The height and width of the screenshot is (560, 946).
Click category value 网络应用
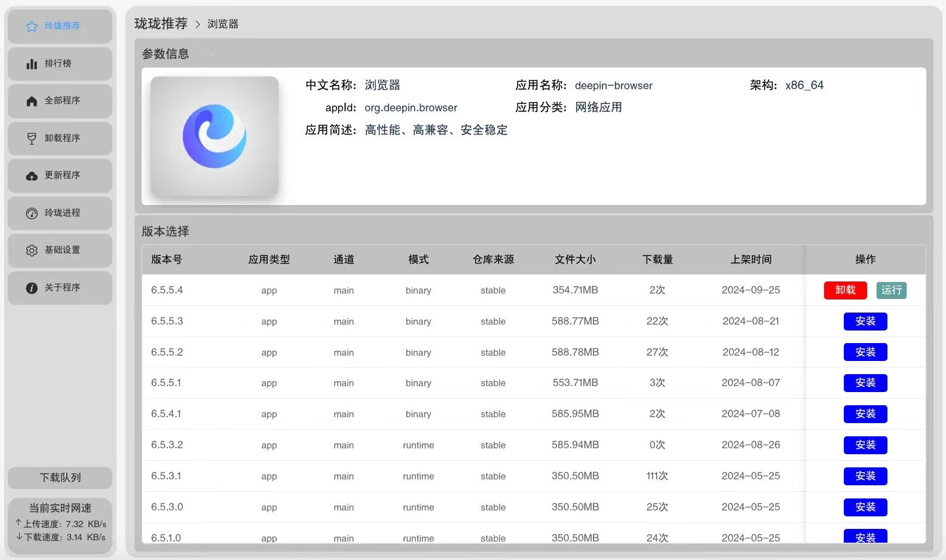pos(598,108)
